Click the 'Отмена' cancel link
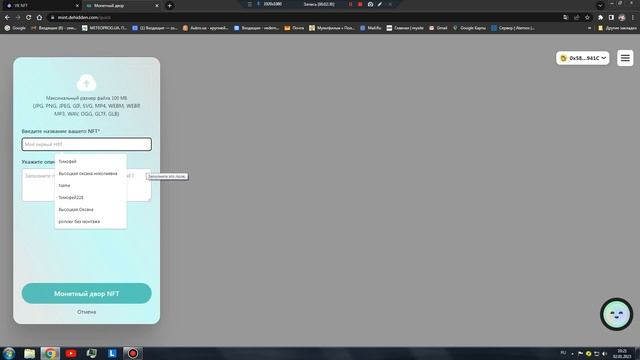Screen dimensions: 640x360 tap(87, 312)
